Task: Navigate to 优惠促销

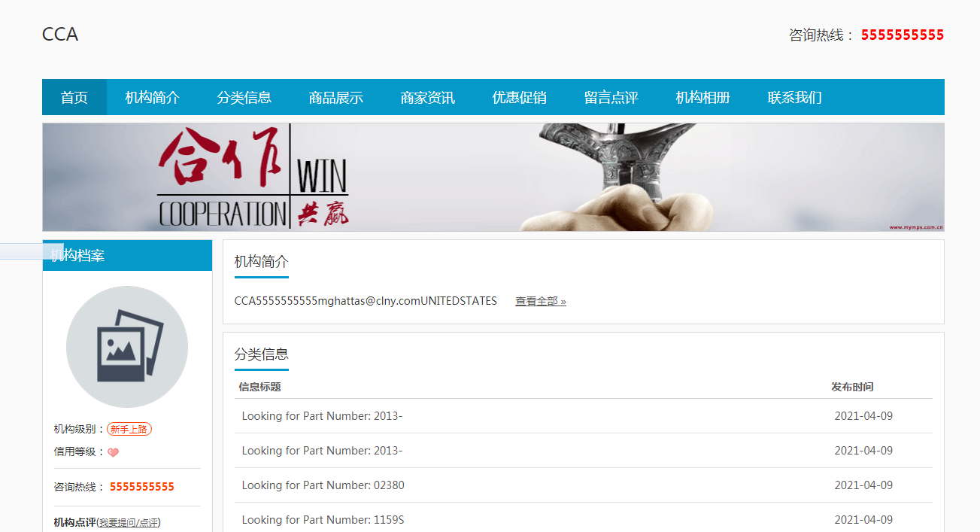Action: [519, 98]
